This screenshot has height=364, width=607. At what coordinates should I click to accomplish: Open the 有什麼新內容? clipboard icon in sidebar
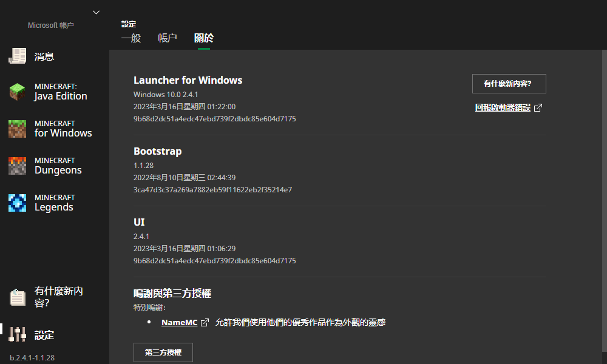pyautogui.click(x=18, y=297)
